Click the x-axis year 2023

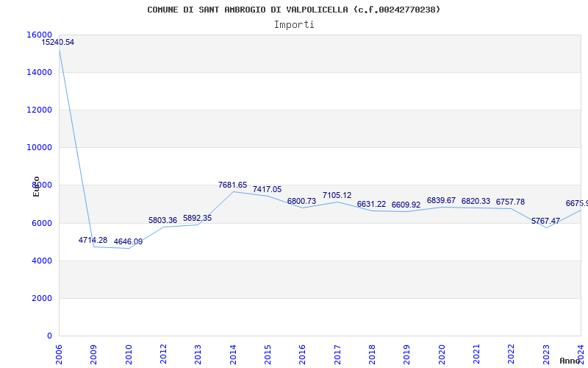click(546, 354)
